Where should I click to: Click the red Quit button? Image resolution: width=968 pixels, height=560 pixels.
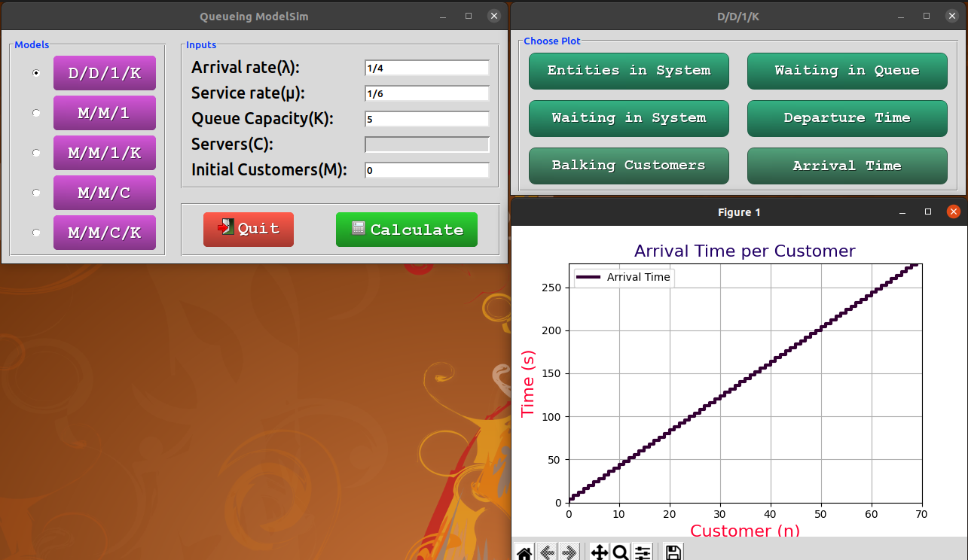pyautogui.click(x=249, y=229)
